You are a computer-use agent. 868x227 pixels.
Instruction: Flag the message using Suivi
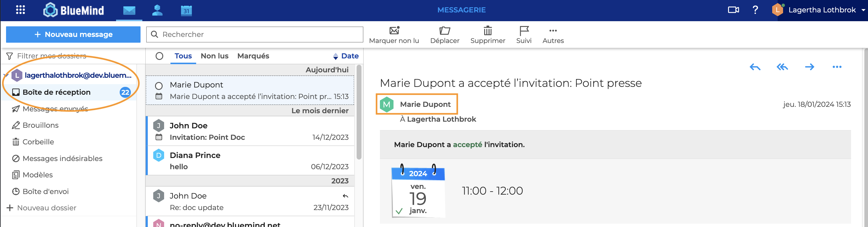coord(524,35)
